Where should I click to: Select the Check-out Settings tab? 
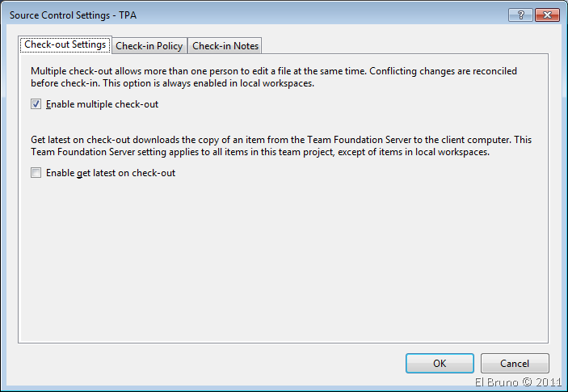65,44
